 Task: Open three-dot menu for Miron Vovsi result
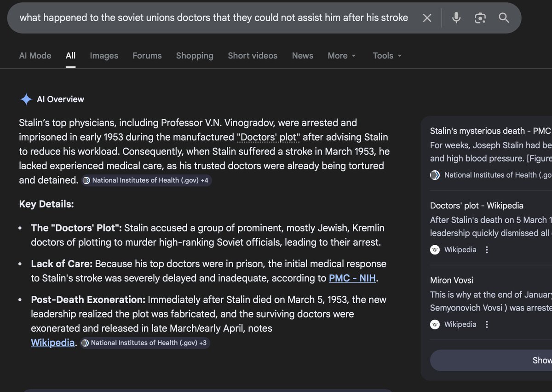coord(487,324)
